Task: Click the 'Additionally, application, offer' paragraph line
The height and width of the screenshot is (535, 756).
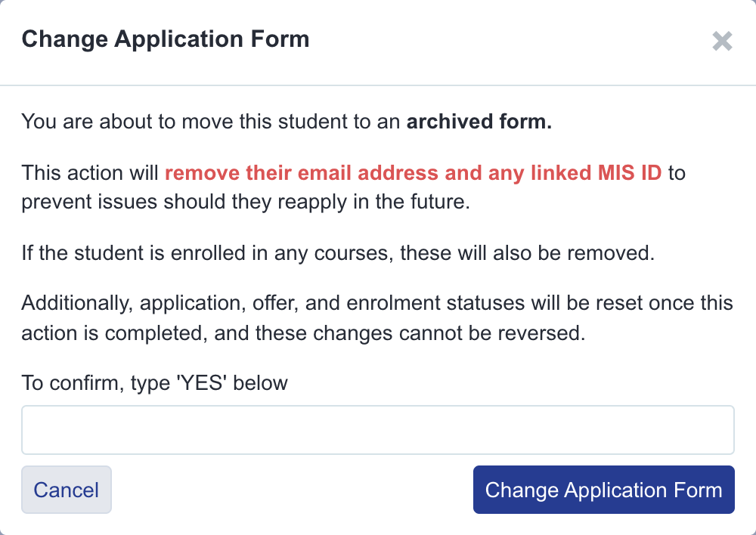Action: tap(377, 303)
